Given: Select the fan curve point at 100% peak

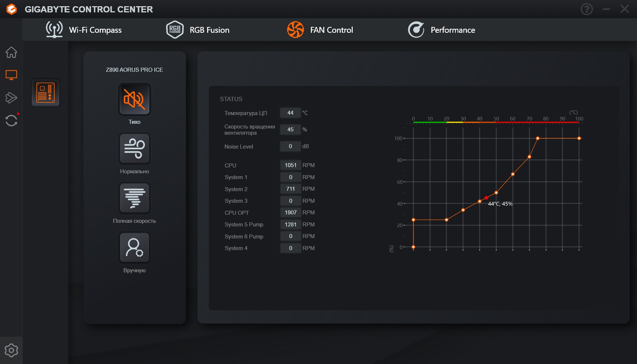Looking at the screenshot, I should click(538, 138).
